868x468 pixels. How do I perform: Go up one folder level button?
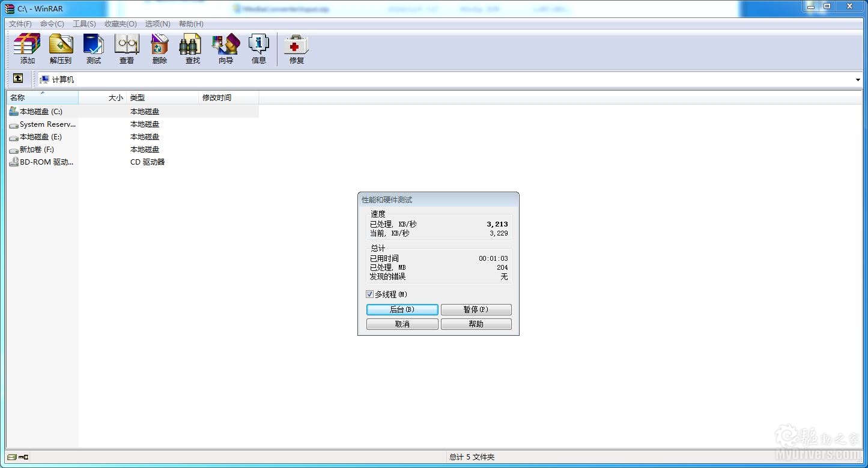[18, 79]
